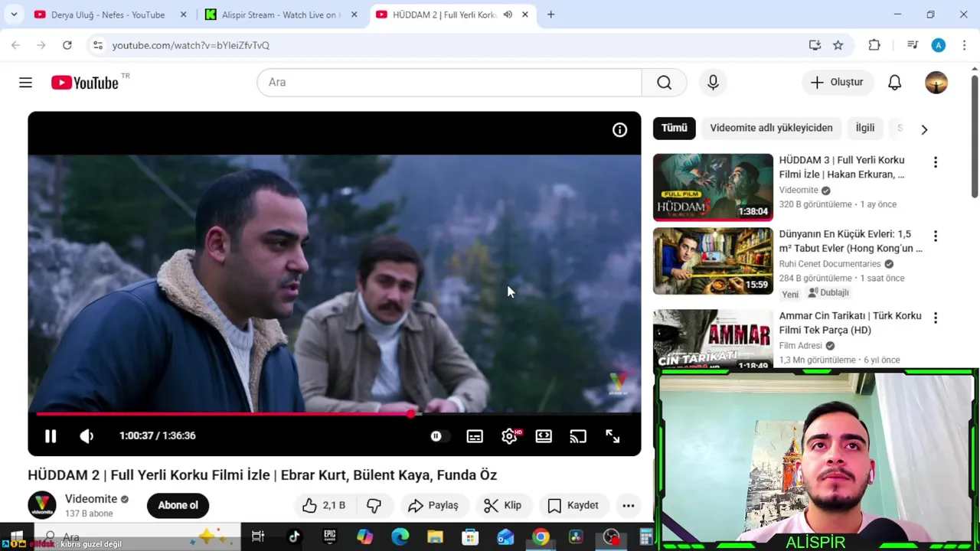Viewport: 980px width, 551px height.
Task: Click the page vertical scrollbar
Action: point(974,138)
